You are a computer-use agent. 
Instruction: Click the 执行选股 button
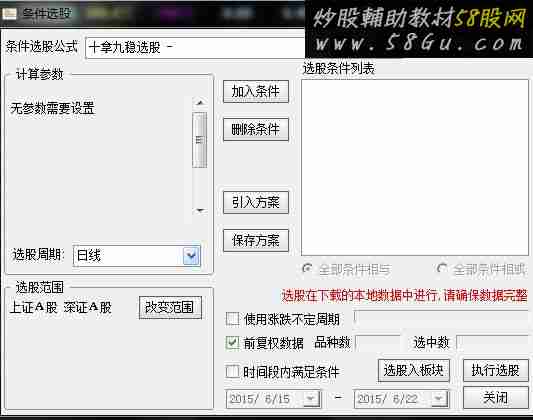(496, 370)
